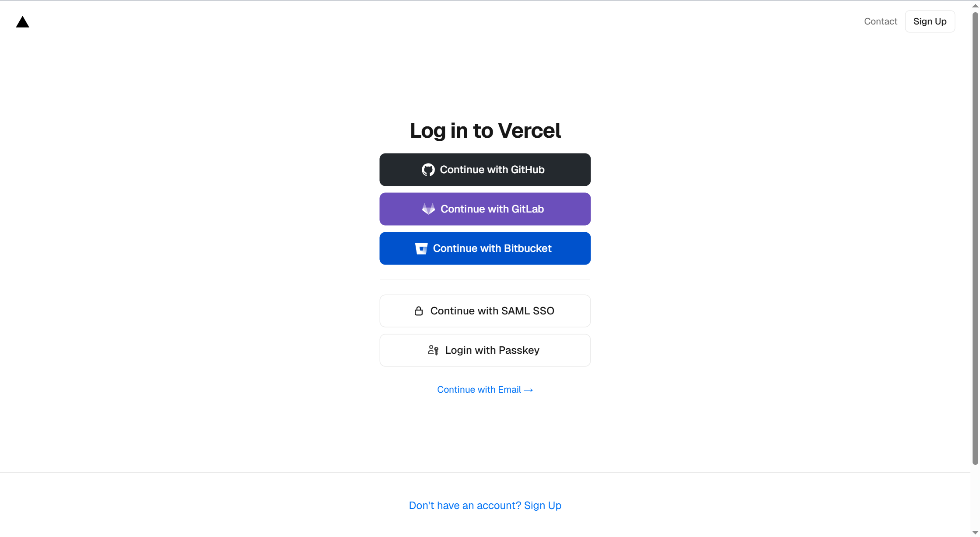980x537 pixels.
Task: Click the scrollbar down arrow
Action: point(975,532)
